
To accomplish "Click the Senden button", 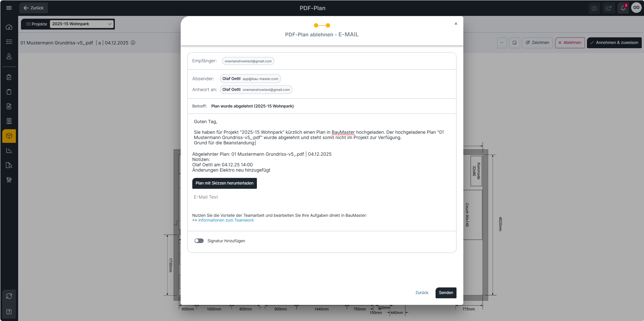I will point(446,293).
